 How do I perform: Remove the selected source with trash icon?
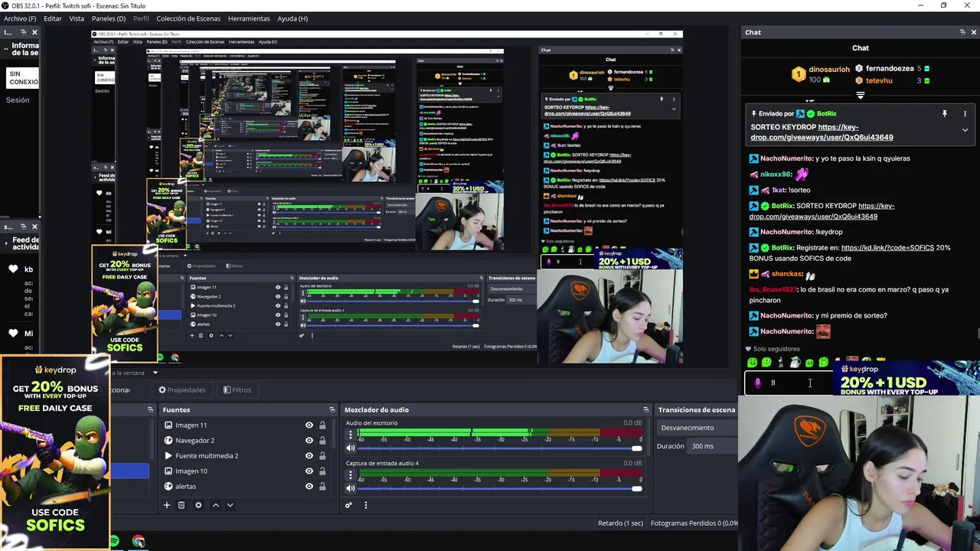(181, 505)
